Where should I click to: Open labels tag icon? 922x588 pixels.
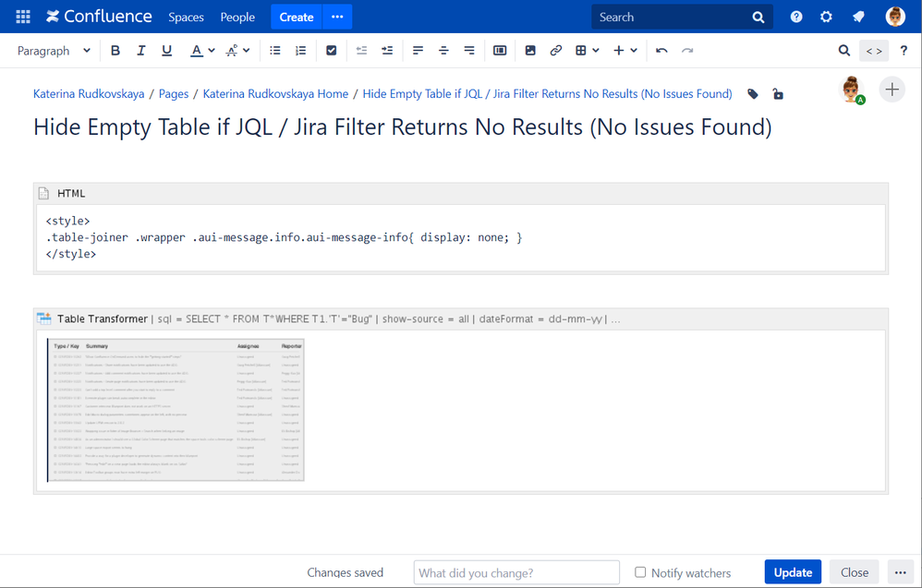753,94
